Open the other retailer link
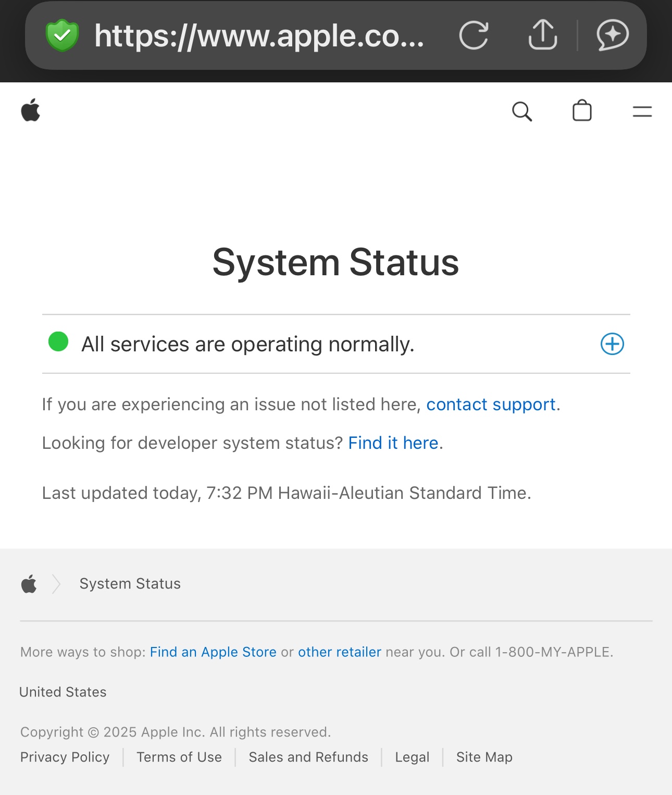Screen dimensions: 672x795 (340, 652)
